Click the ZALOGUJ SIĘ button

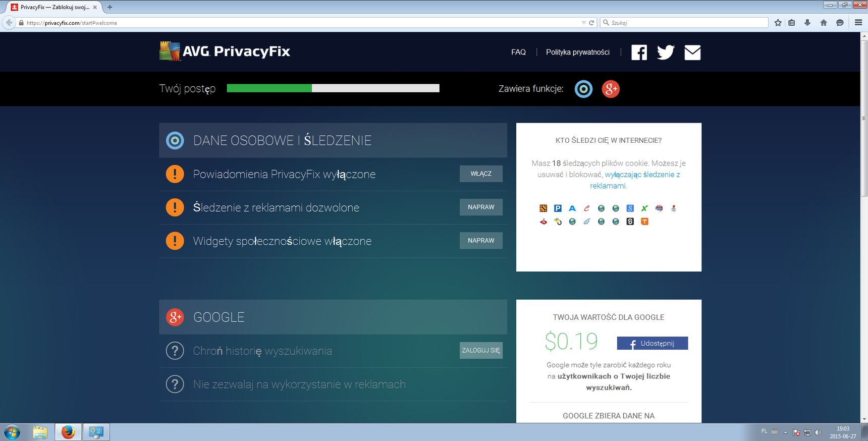[481, 350]
